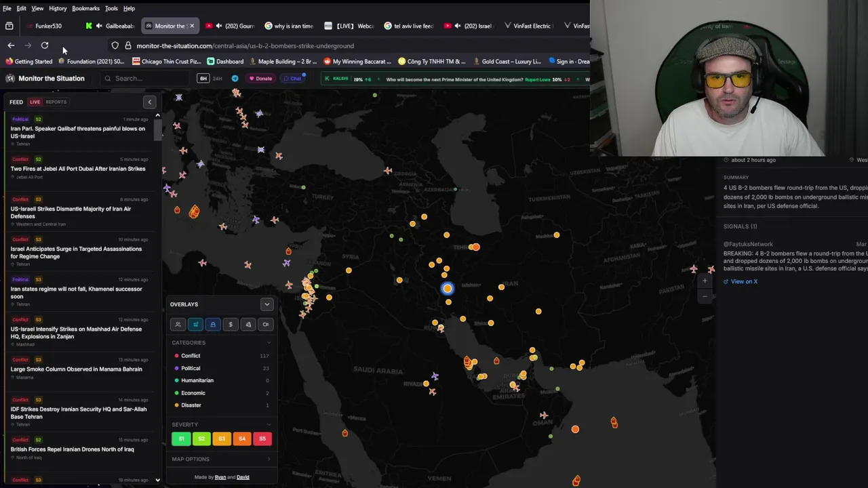Click the flame marker over Greece
Image resolution: width=868 pixels, height=488 pixels.
click(194, 211)
